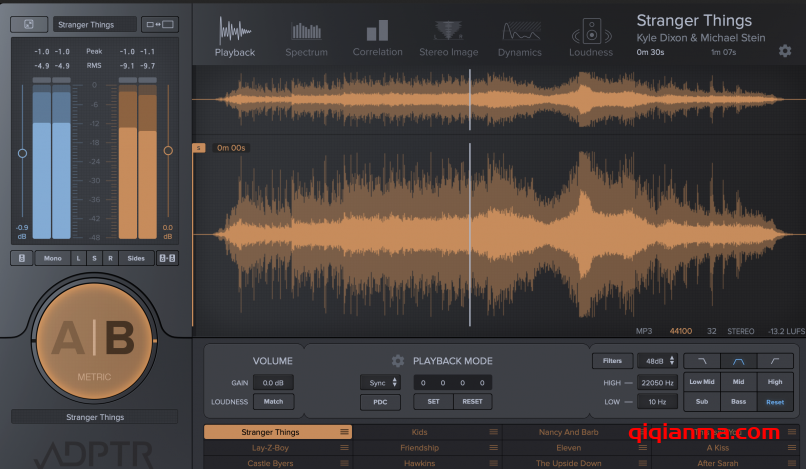Click the playhead in the overview waveform

coord(470,100)
